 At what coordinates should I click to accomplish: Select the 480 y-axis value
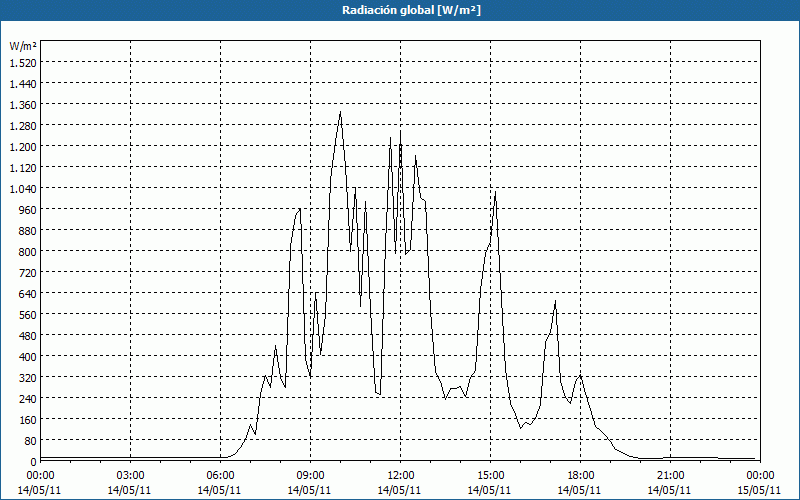(x=29, y=336)
